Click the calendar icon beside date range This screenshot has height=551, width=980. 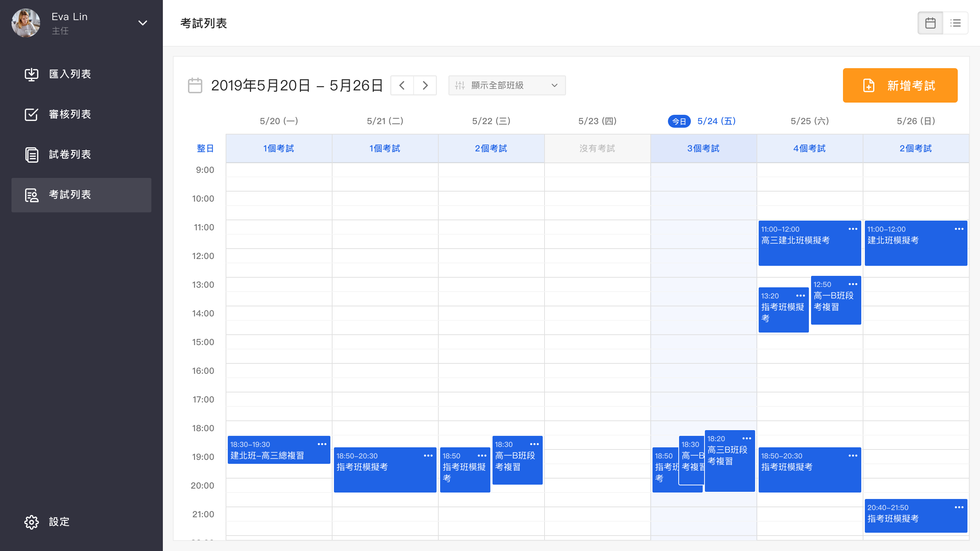pyautogui.click(x=195, y=85)
